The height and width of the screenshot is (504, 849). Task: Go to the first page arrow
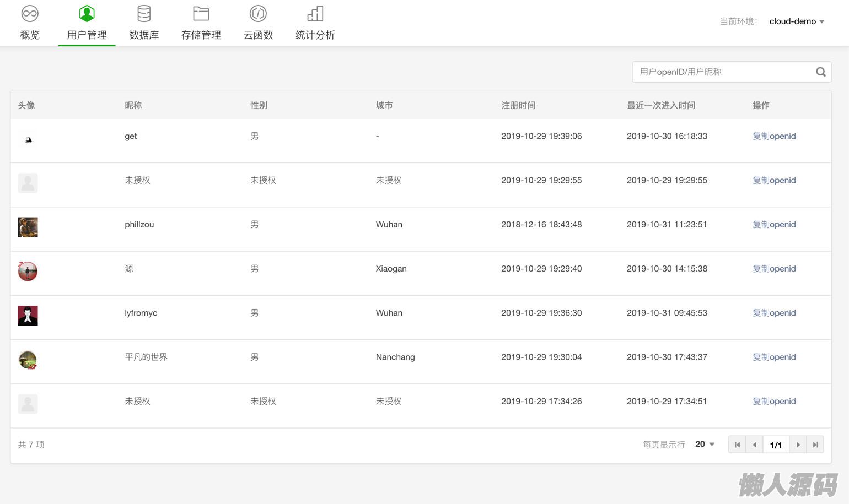point(737,445)
